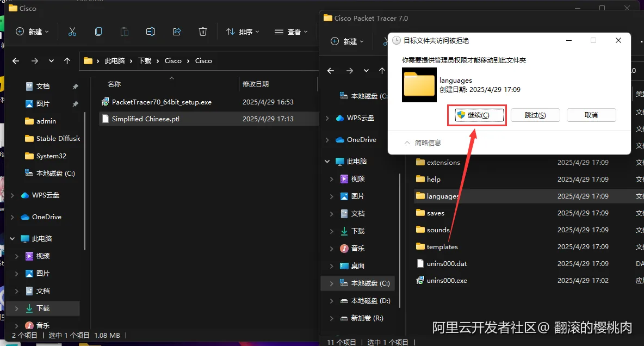
Task: Open the 查看 view dropdown in Cisco window
Action: click(x=291, y=32)
